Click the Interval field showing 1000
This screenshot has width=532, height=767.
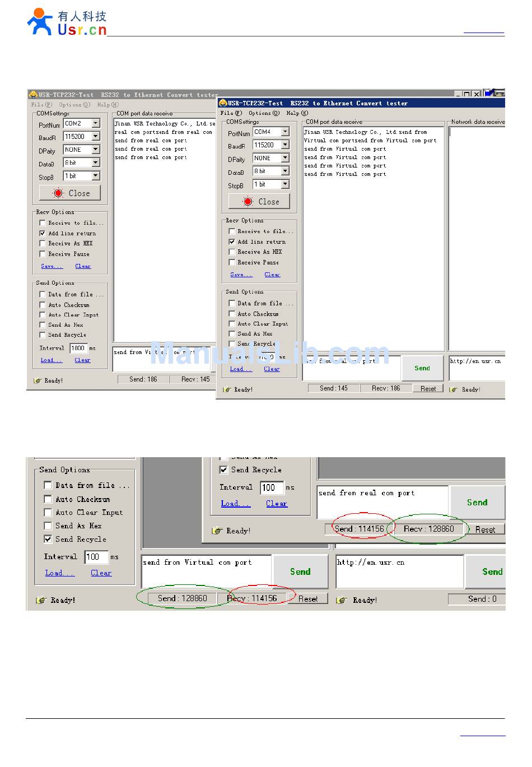pos(78,348)
